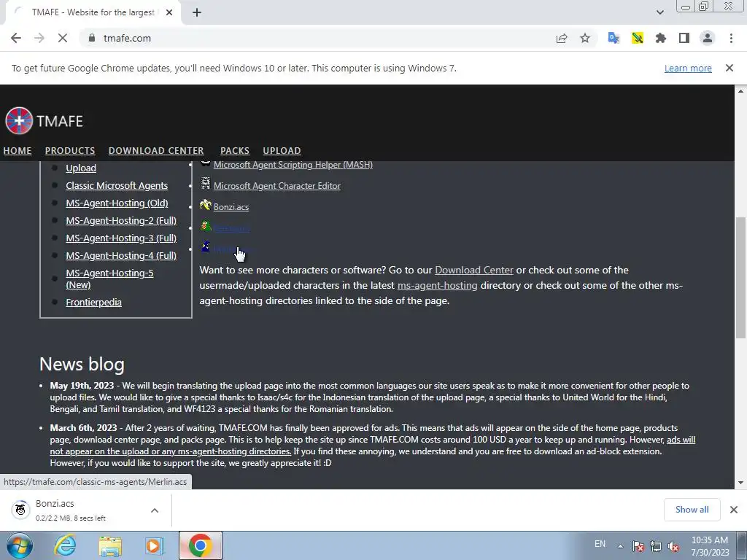Click the Merlin wizard character icon
Viewport: 747px width, 560px height.
(x=205, y=246)
